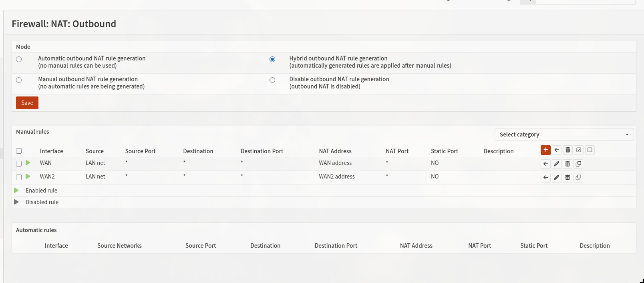Click 'WAN2 address' NAT Address cell

click(337, 177)
